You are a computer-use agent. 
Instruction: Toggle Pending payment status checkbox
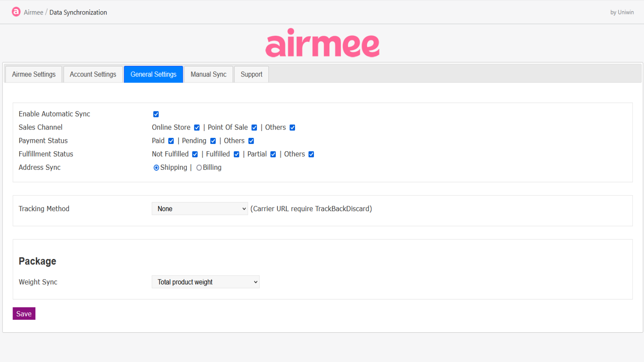pyautogui.click(x=213, y=141)
